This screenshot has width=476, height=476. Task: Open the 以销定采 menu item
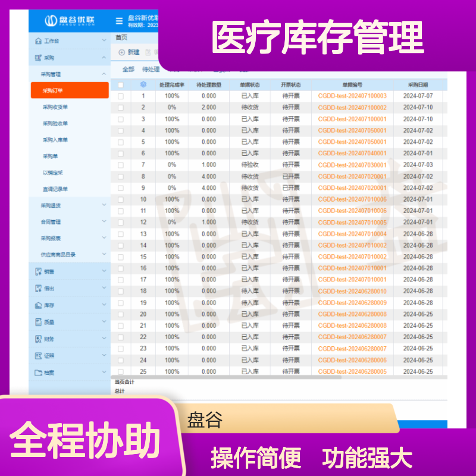53,173
